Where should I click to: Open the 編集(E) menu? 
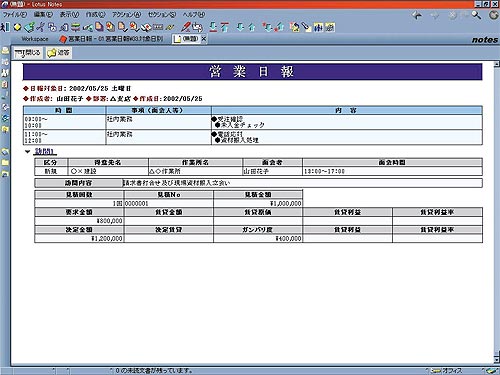click(43, 14)
